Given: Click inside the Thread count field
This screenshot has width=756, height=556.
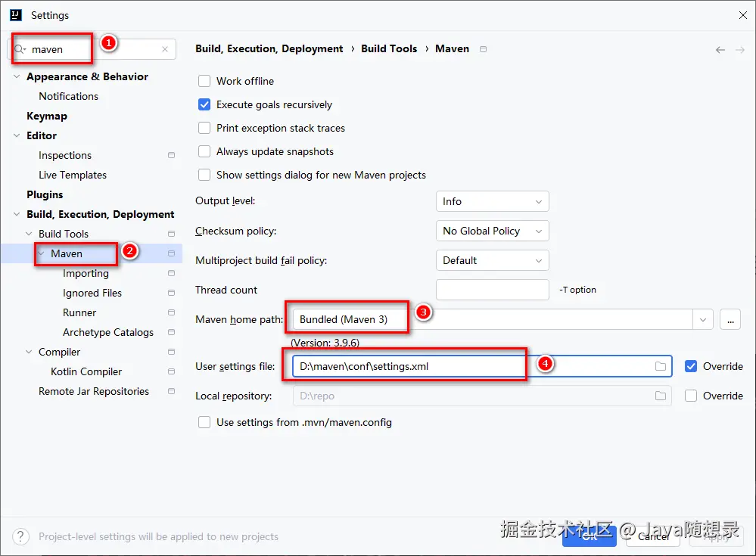Looking at the screenshot, I should click(x=492, y=290).
